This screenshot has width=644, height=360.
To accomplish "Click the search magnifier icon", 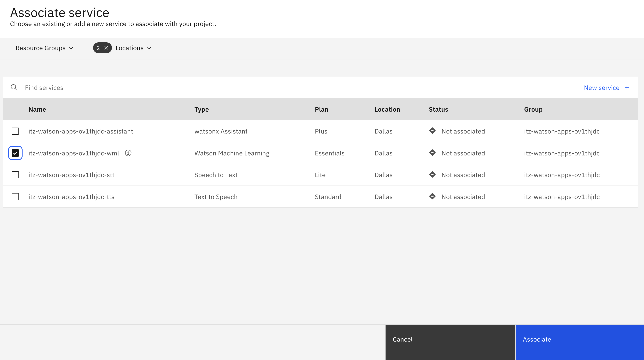I will (14, 87).
